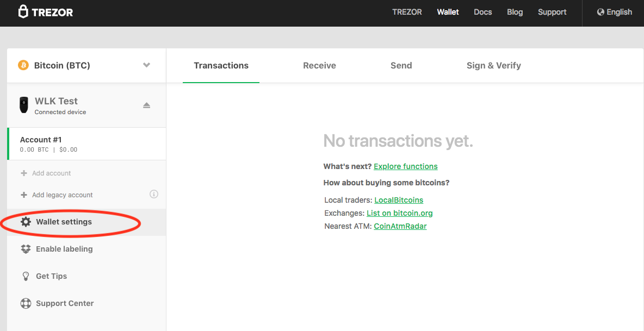Click the TREZOR padlock logo

(23, 12)
